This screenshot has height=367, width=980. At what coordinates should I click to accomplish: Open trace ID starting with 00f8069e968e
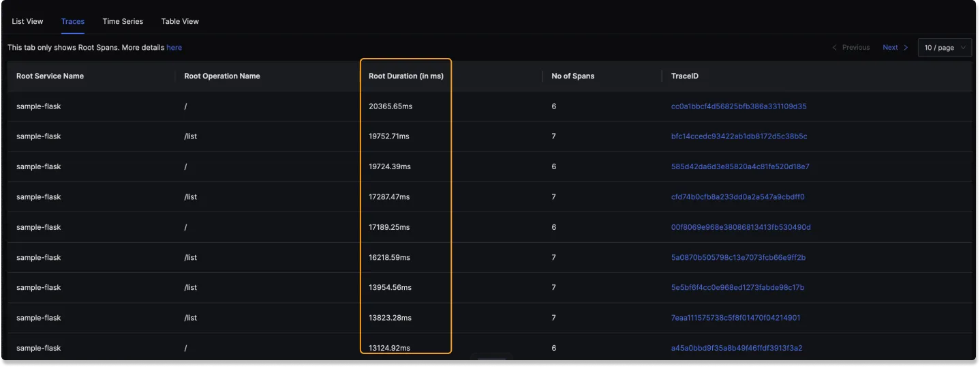pos(741,227)
